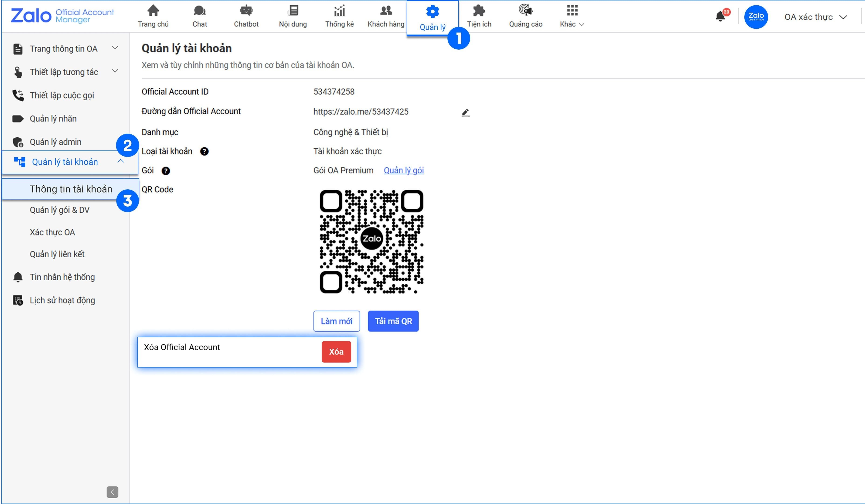Viewport: 865px width, 504px height.
Task: Open the Quản lý gói link
Action: 404,171
